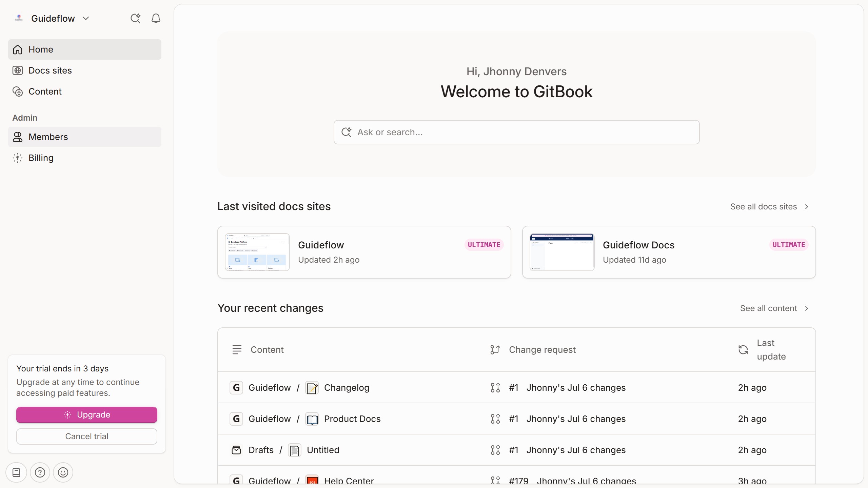Click the G icon in Product Docs row

pos(236,419)
